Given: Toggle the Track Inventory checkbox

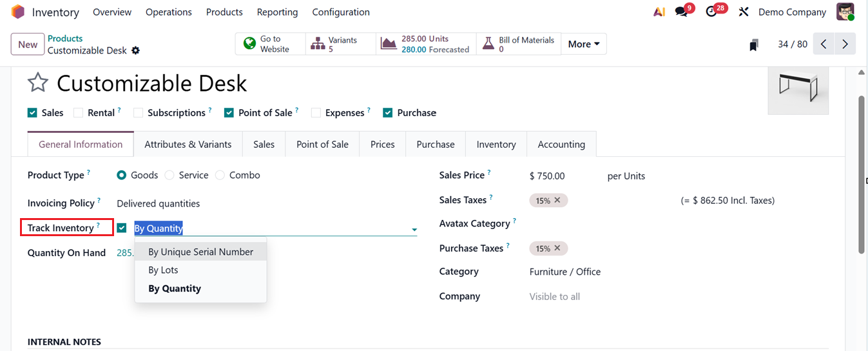Looking at the screenshot, I should pos(122,228).
